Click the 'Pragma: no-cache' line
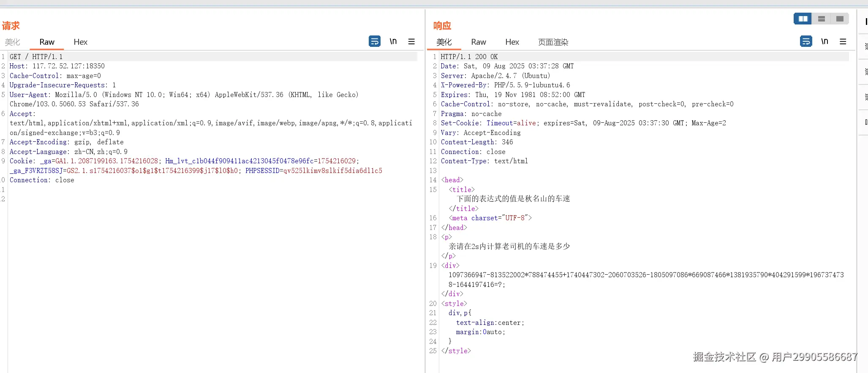This screenshot has width=868, height=373. [x=471, y=114]
